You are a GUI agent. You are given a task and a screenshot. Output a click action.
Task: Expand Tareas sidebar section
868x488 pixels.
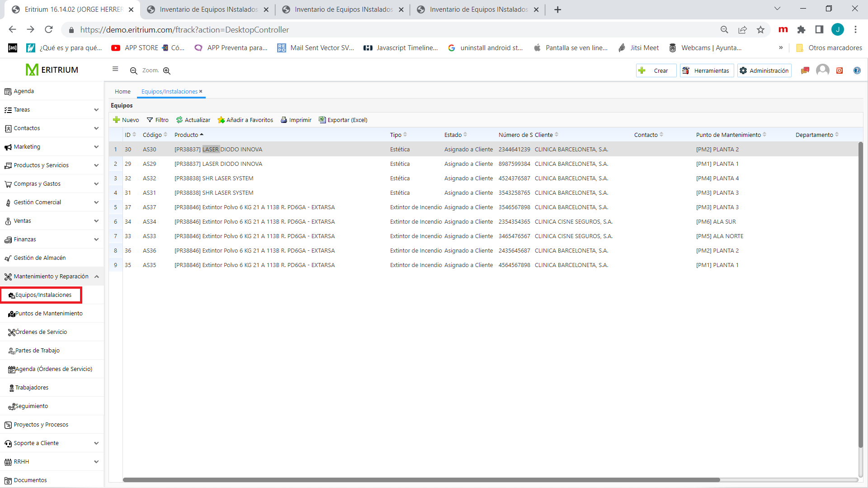(52, 110)
